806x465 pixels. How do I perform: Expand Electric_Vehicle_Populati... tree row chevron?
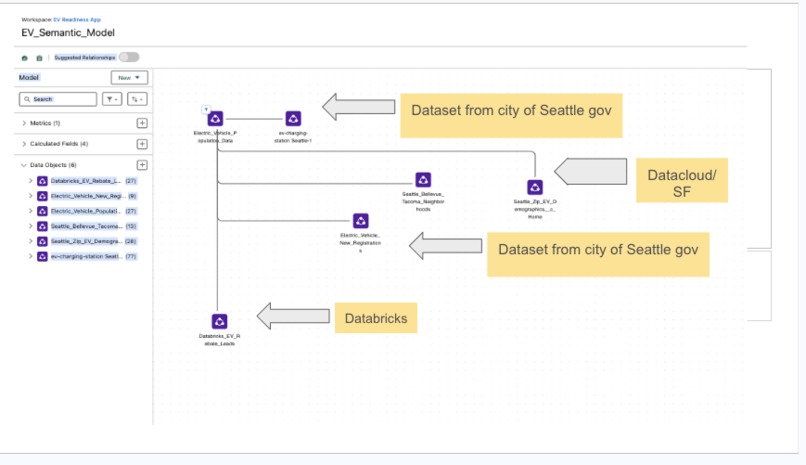(x=30, y=211)
